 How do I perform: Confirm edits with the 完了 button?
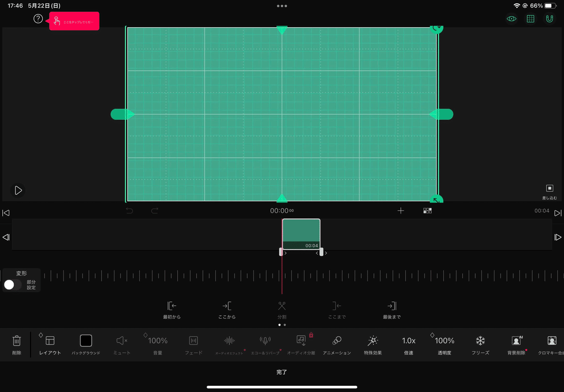282,372
